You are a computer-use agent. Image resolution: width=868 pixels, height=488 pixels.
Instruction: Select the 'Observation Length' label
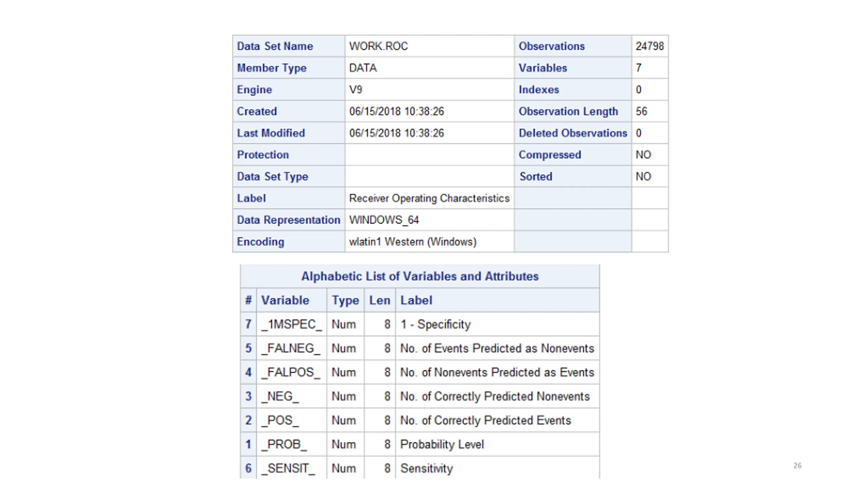tap(568, 111)
